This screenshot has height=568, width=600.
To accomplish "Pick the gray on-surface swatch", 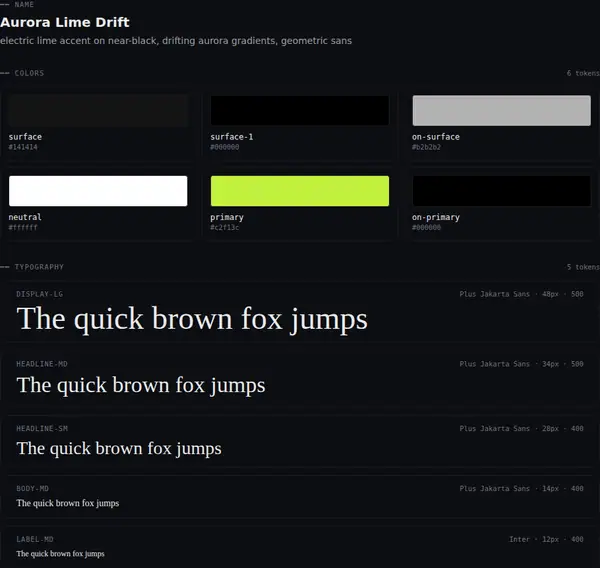I will [501, 111].
